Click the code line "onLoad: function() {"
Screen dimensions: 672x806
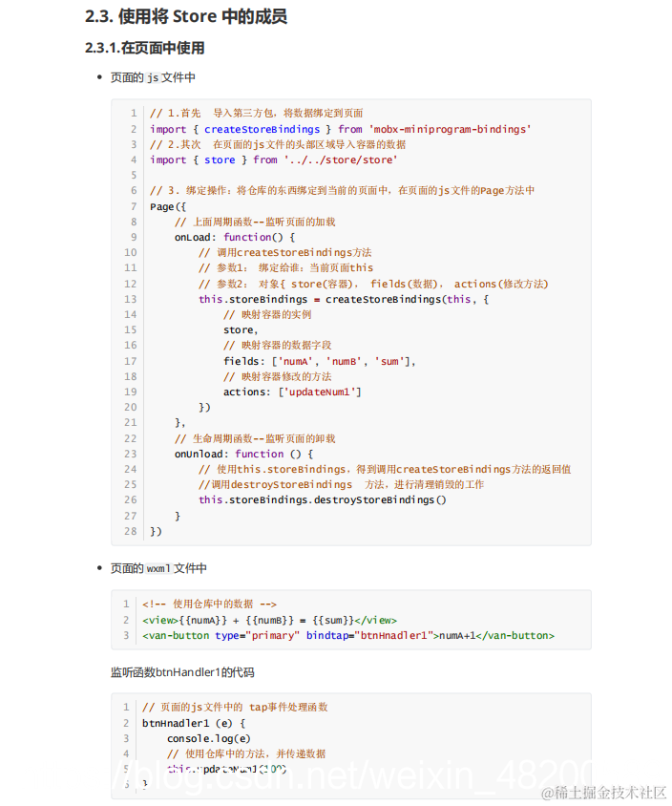pyautogui.click(x=235, y=238)
